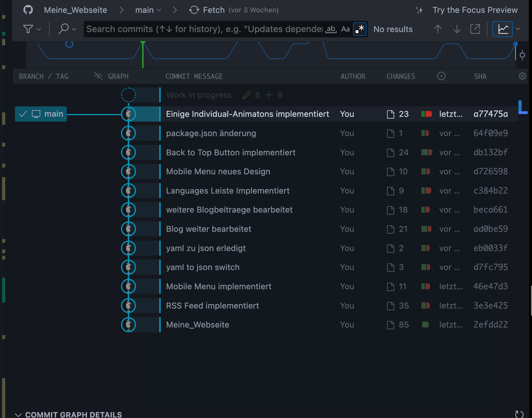Focus the Search commits input field

pos(204,29)
